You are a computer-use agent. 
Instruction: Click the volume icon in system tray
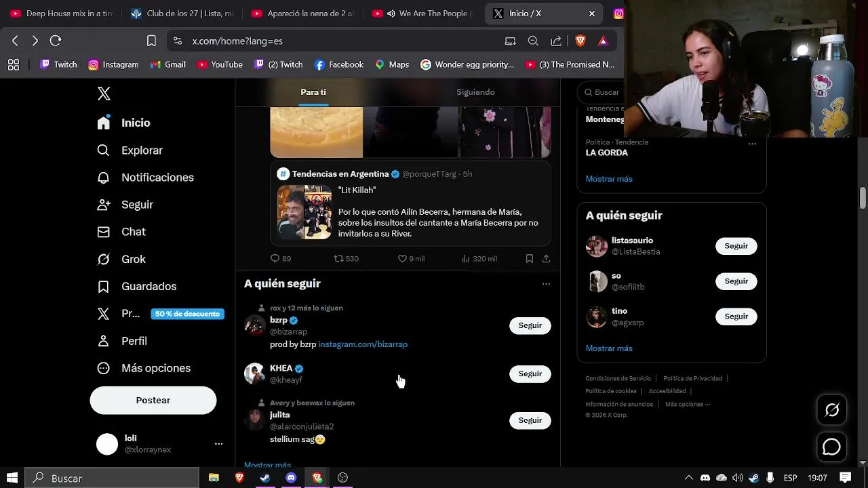(x=737, y=478)
